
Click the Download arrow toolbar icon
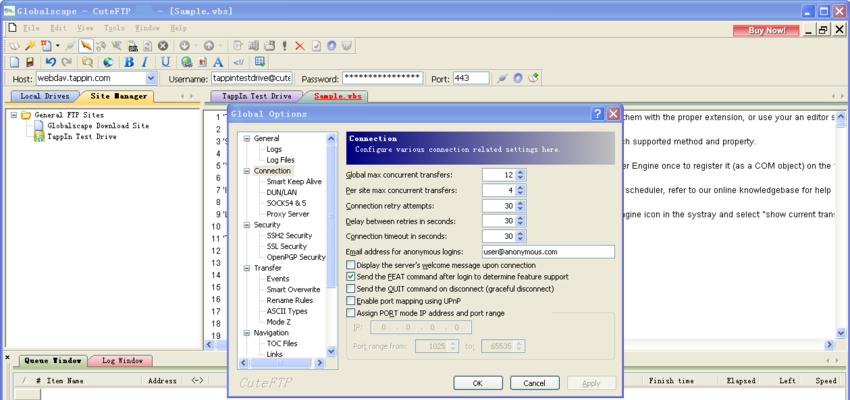pos(184,46)
